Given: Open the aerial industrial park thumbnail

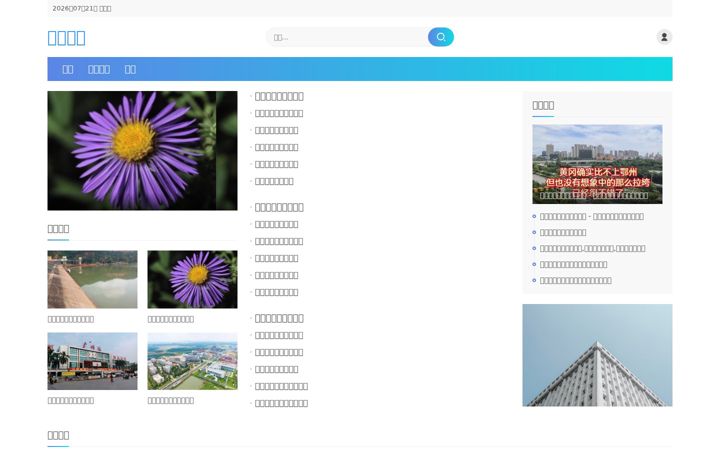Looking at the screenshot, I should (192, 361).
